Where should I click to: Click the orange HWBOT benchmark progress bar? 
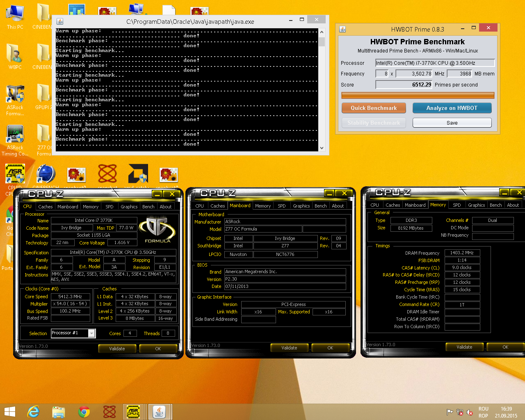tap(418, 95)
